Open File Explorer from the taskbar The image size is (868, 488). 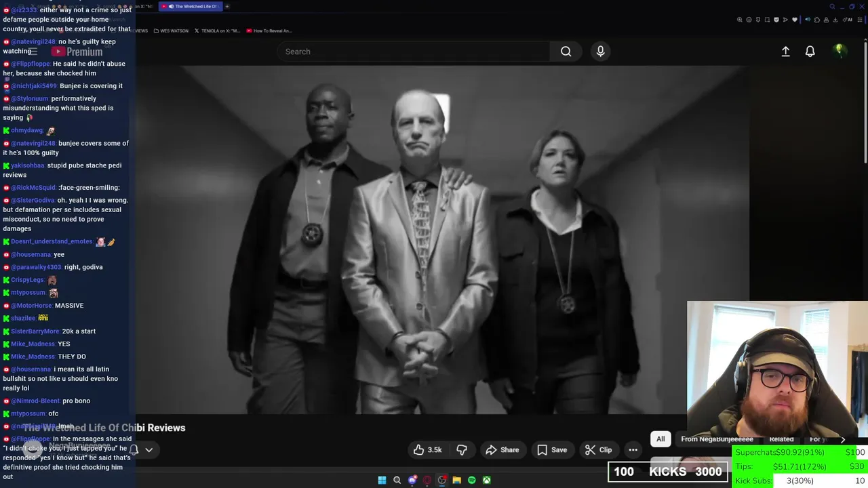tap(457, 480)
